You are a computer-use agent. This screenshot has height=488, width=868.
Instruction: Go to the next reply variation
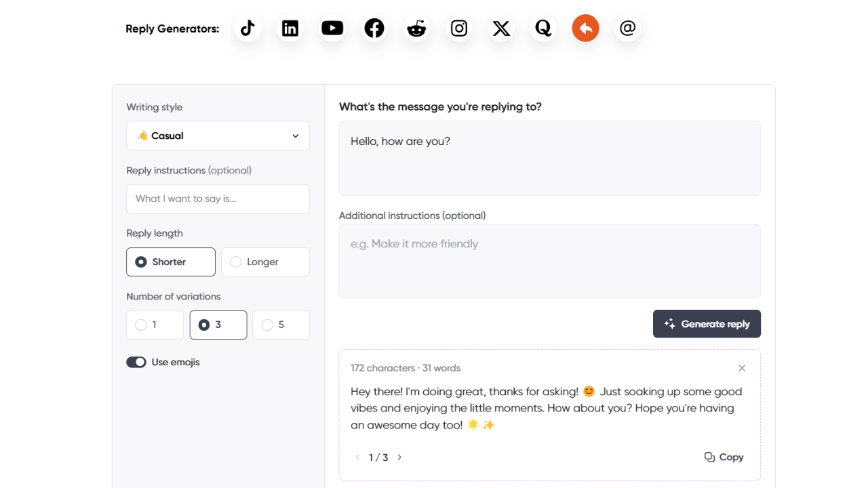(399, 457)
